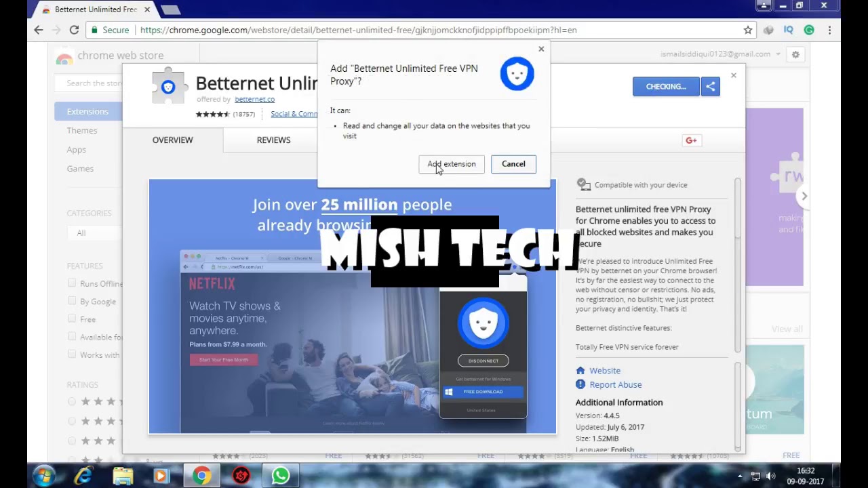Click the View all link
Screen dimensions: 868x488
(787, 329)
